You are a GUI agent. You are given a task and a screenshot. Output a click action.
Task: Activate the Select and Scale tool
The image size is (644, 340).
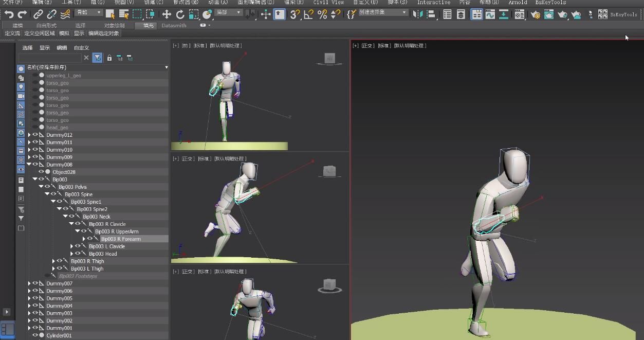point(193,14)
